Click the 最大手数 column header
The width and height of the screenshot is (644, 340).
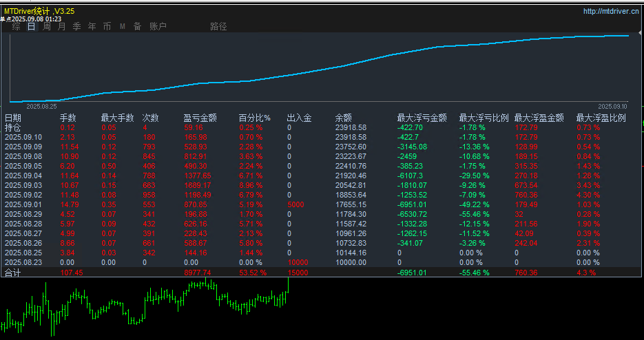tap(118, 118)
